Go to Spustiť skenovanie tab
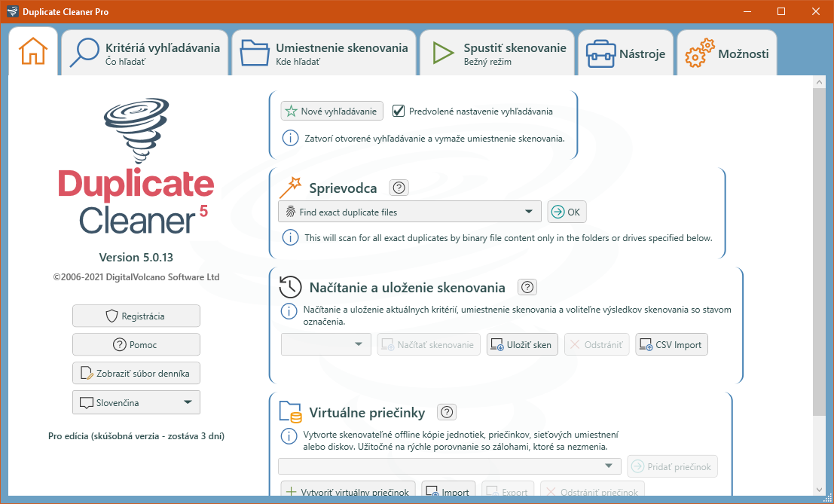This screenshot has height=504, width=834. click(496, 53)
